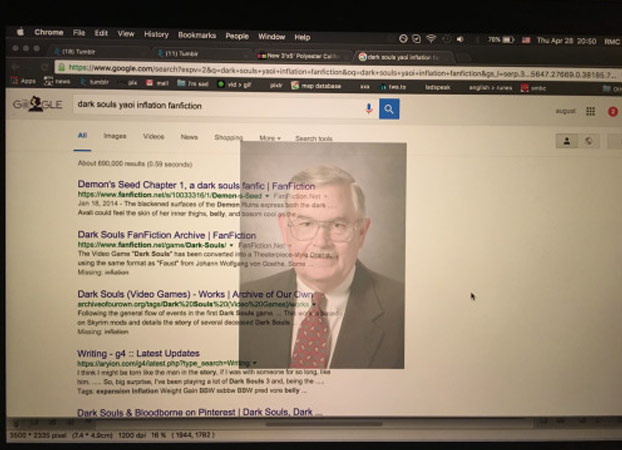Open Dark Souls & Bloodborne on Pinterest result

coord(200,412)
